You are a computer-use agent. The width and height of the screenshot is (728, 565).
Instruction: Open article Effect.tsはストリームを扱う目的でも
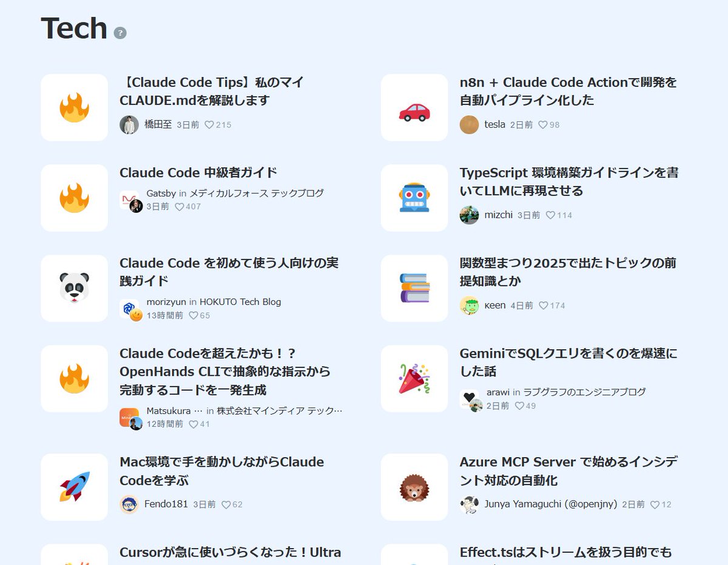[x=566, y=552]
